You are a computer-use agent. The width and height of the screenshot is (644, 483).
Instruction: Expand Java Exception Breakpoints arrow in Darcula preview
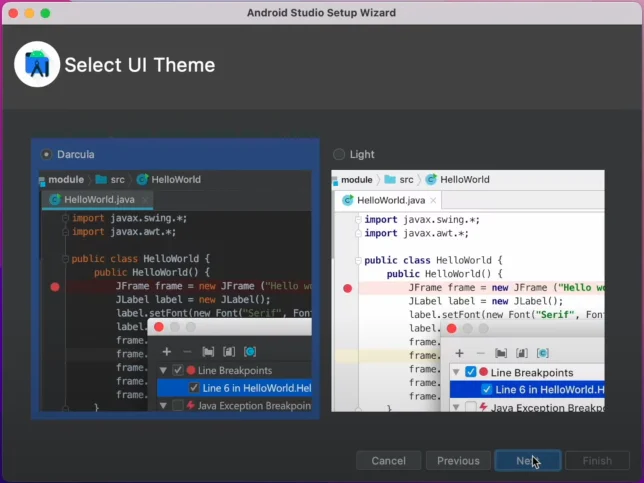point(163,406)
